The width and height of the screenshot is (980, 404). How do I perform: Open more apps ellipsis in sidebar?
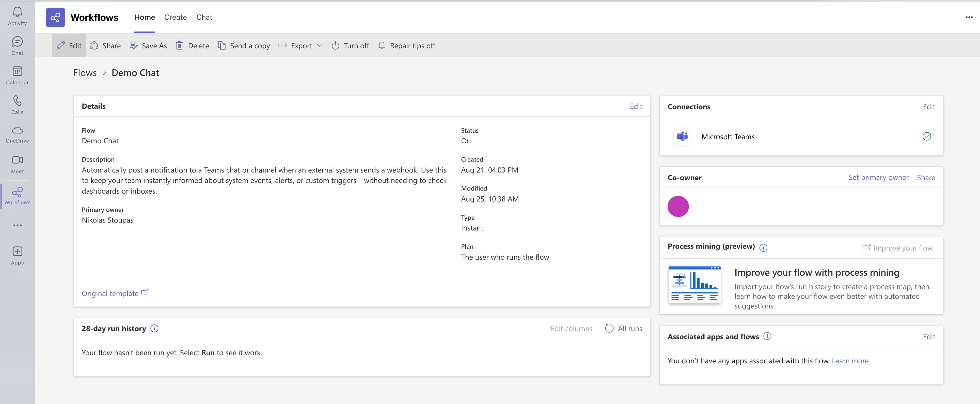tap(17, 225)
